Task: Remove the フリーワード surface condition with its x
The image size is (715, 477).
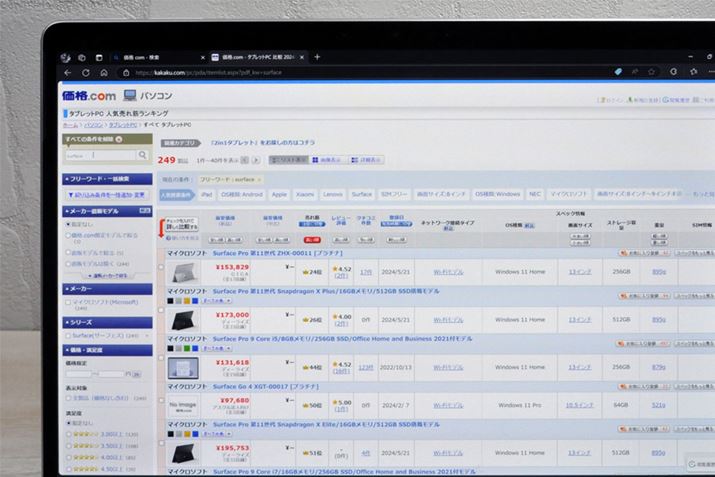Action: tap(259, 180)
